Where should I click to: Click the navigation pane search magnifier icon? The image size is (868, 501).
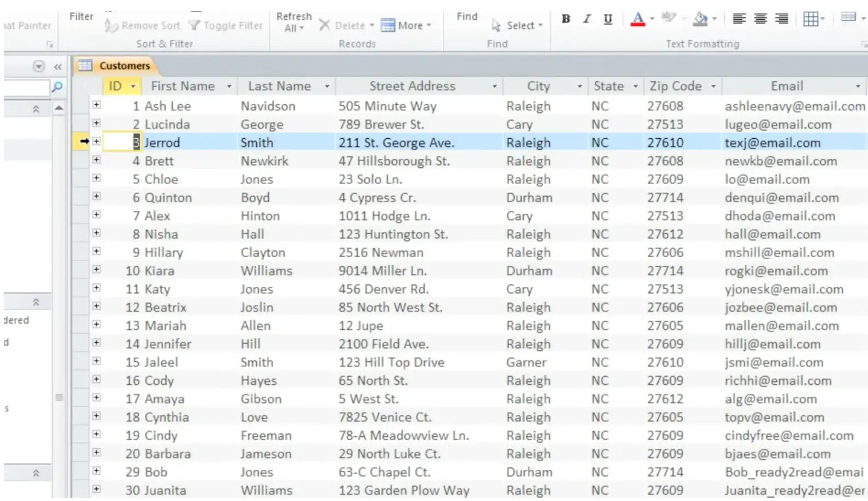tap(57, 87)
